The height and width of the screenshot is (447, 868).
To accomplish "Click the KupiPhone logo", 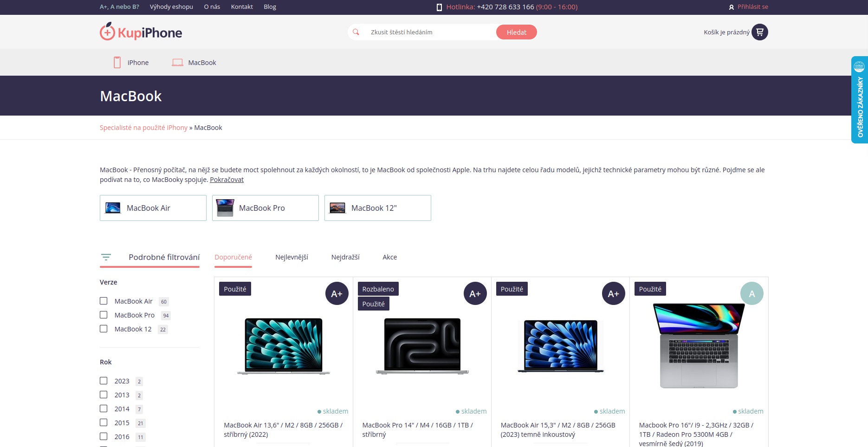I will tap(141, 32).
